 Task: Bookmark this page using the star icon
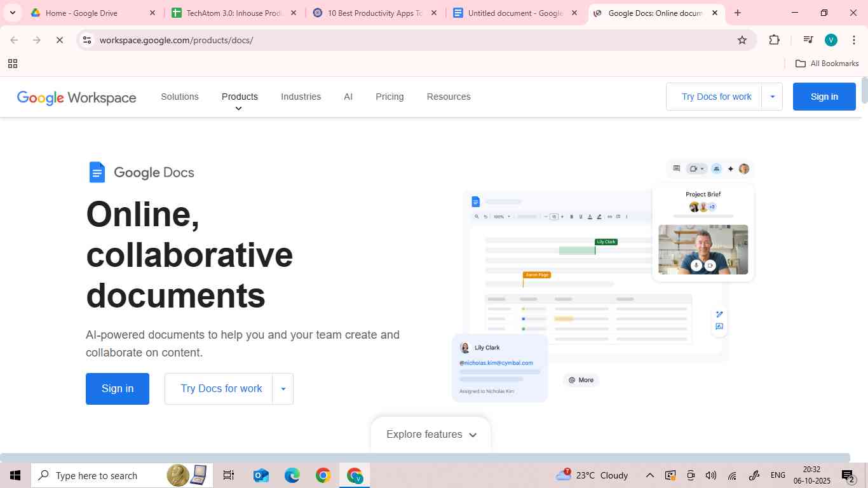pyautogui.click(x=742, y=39)
